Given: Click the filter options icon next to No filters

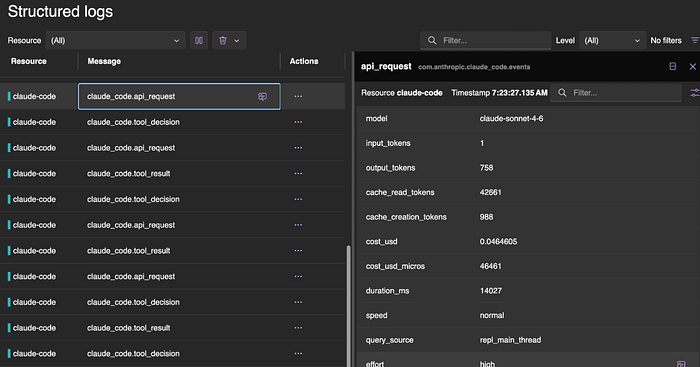Looking at the screenshot, I should click(x=695, y=41).
